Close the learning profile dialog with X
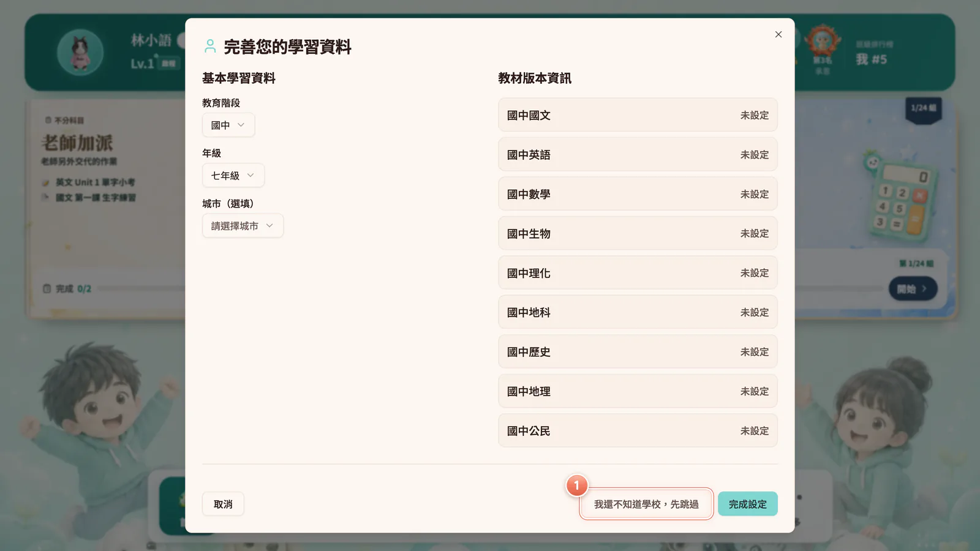Screen dimensions: 980x551 [x=778, y=34]
